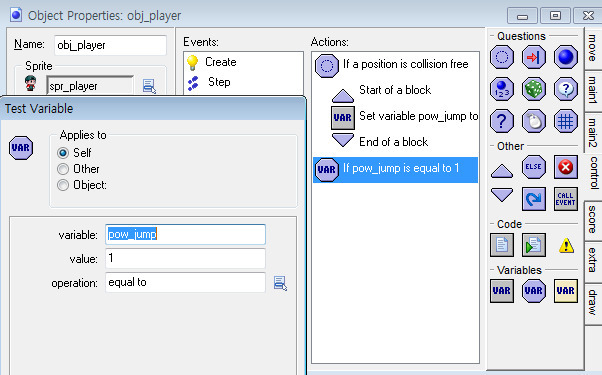Select the Test Chance dice icon

pos(534,89)
